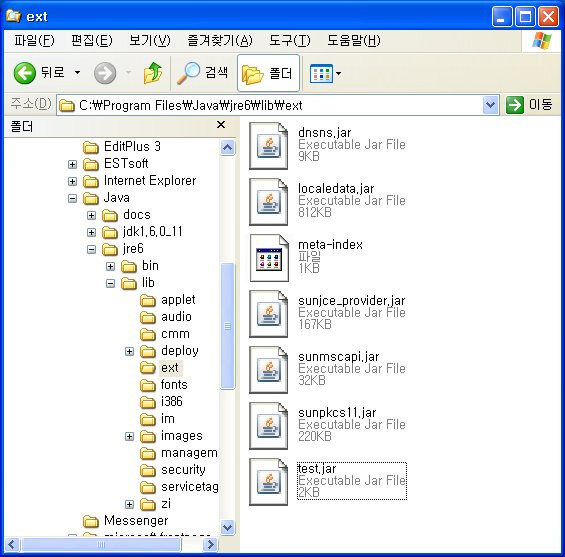Screen dimensions: 565x557
Task: Select test.jar file icon
Action: click(x=269, y=482)
